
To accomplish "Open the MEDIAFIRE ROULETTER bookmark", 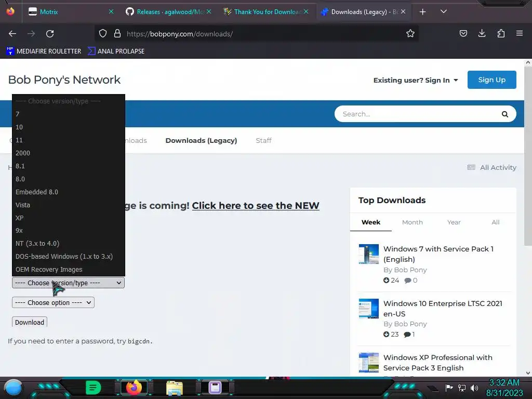I will pyautogui.click(x=44, y=51).
